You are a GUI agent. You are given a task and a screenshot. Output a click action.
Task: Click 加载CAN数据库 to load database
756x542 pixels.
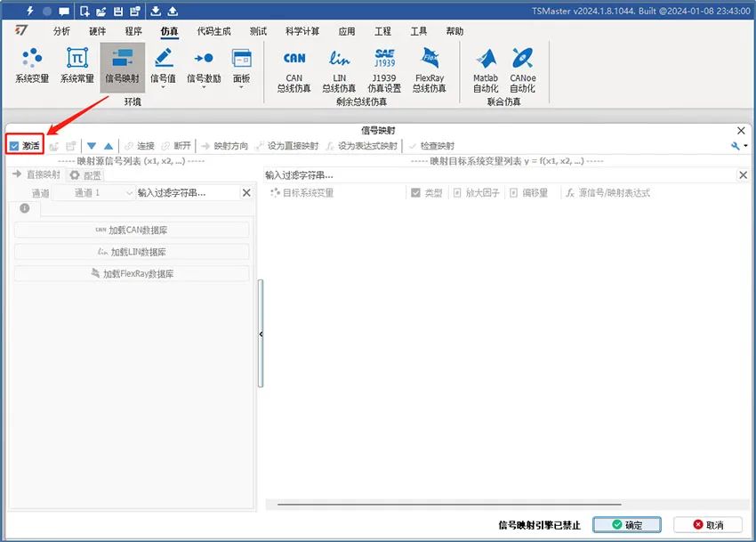[x=132, y=230]
